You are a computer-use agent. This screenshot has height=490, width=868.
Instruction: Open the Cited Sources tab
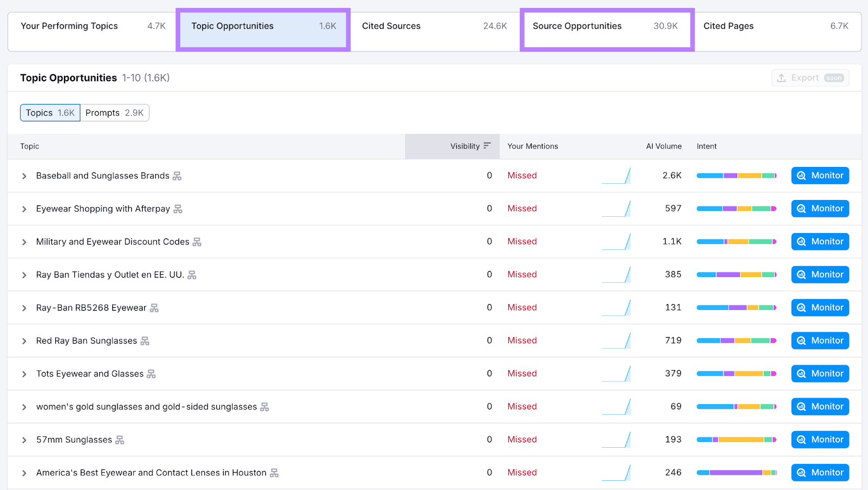[x=391, y=25]
